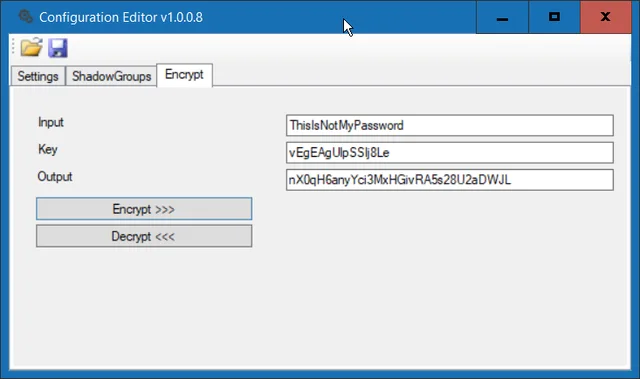The width and height of the screenshot is (640, 379).
Task: Click the Configuration Editor v1.0.0.8 title
Action: click(x=121, y=17)
